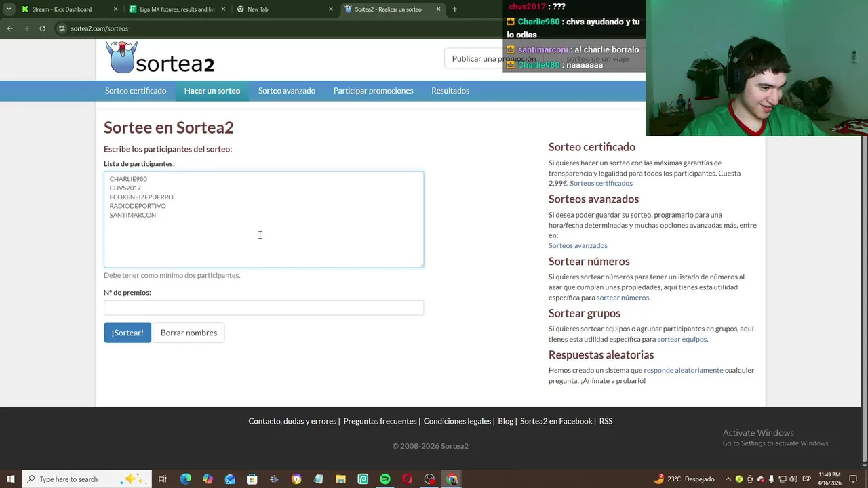Open the Sorteos certificados link
Image resolution: width=868 pixels, height=488 pixels.
click(601, 183)
